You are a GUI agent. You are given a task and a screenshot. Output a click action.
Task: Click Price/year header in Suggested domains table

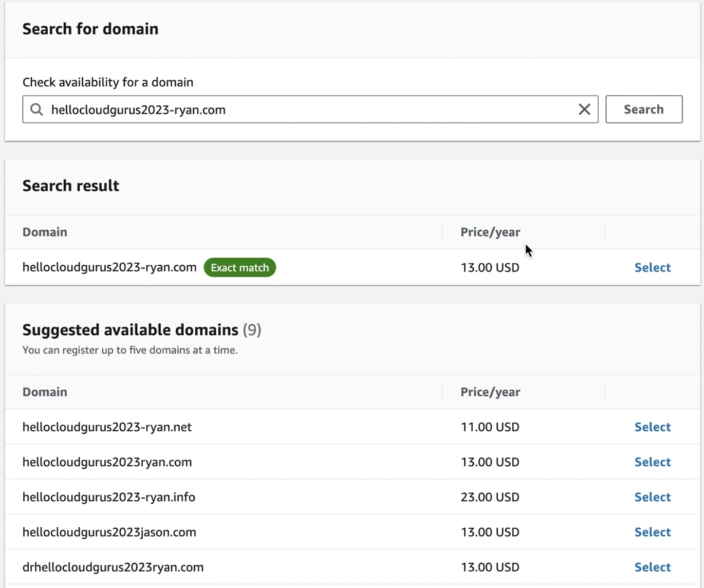tap(490, 392)
